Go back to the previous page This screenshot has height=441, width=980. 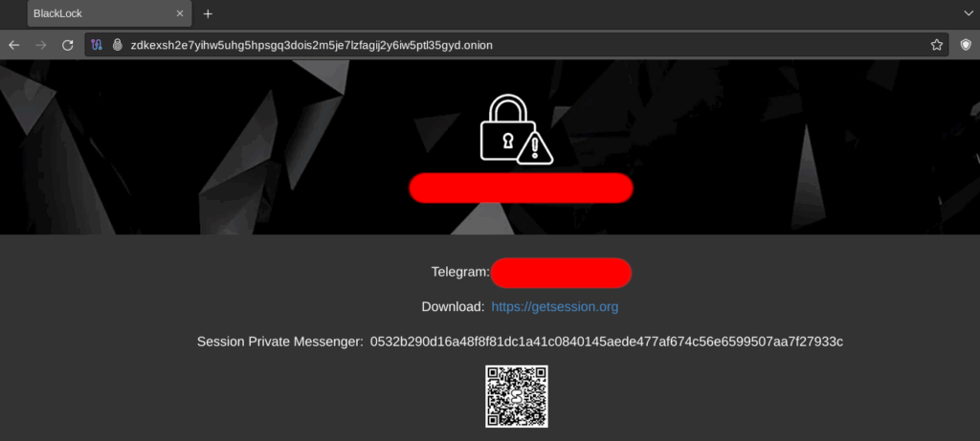point(13,45)
